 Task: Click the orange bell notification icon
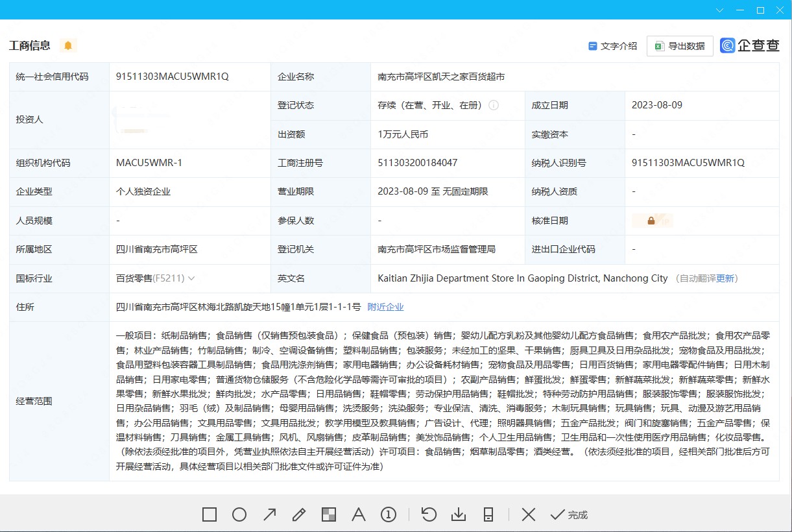68,45
